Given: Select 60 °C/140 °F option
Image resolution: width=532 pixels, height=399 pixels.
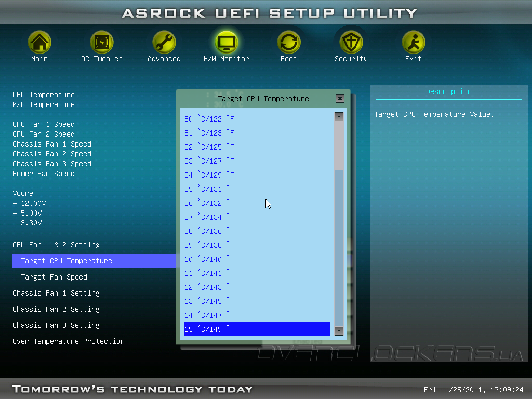Looking at the screenshot, I should 257,259.
